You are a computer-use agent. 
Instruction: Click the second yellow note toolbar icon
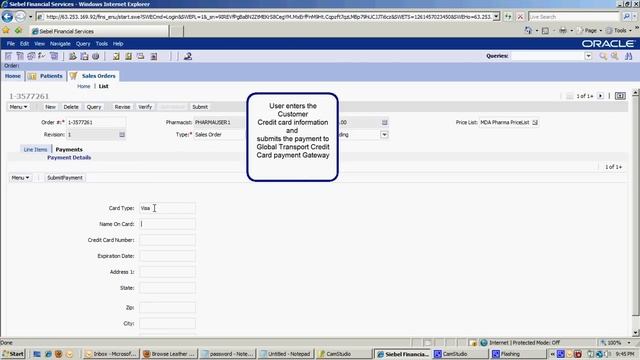[128, 56]
